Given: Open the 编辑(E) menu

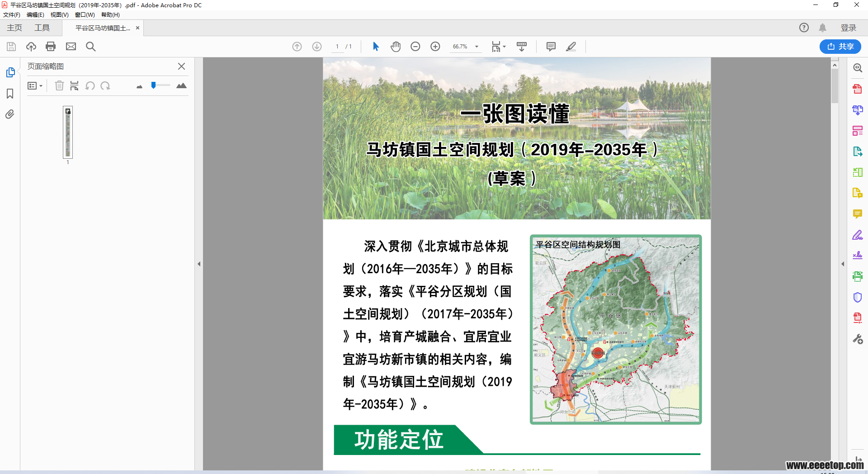Looking at the screenshot, I should pos(35,14).
